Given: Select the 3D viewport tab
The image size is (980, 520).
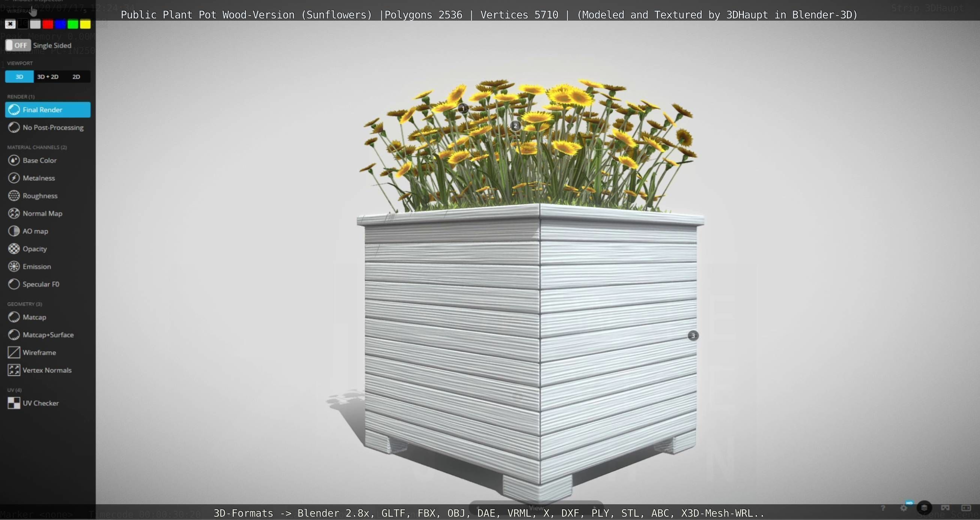Looking at the screenshot, I should (19, 76).
